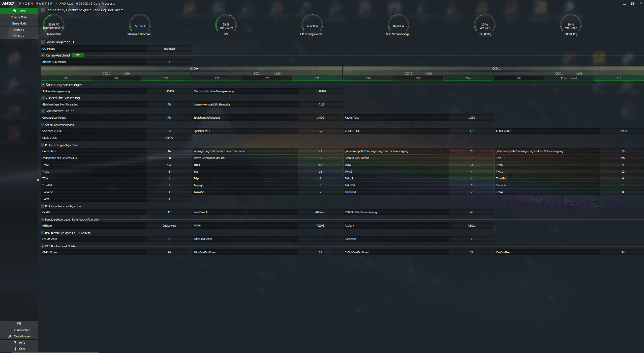Click the Über info icon
This screenshot has height=353, width=644.
click(x=15, y=349)
